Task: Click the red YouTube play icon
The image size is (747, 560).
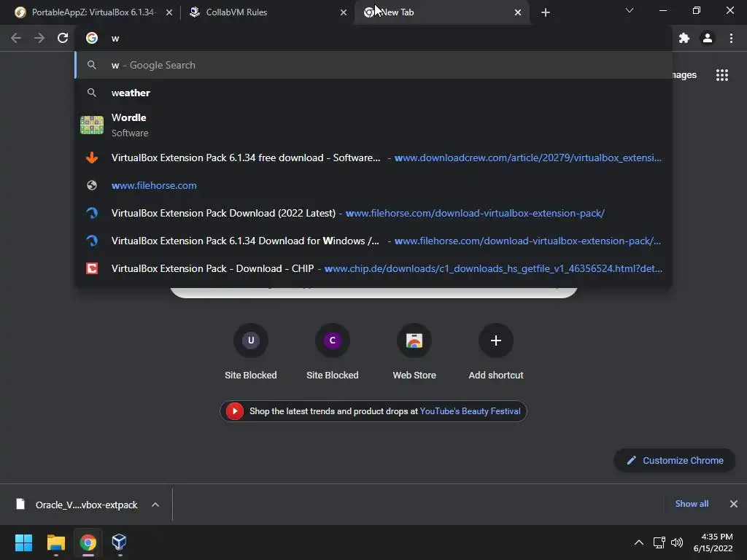Action: 234,411
